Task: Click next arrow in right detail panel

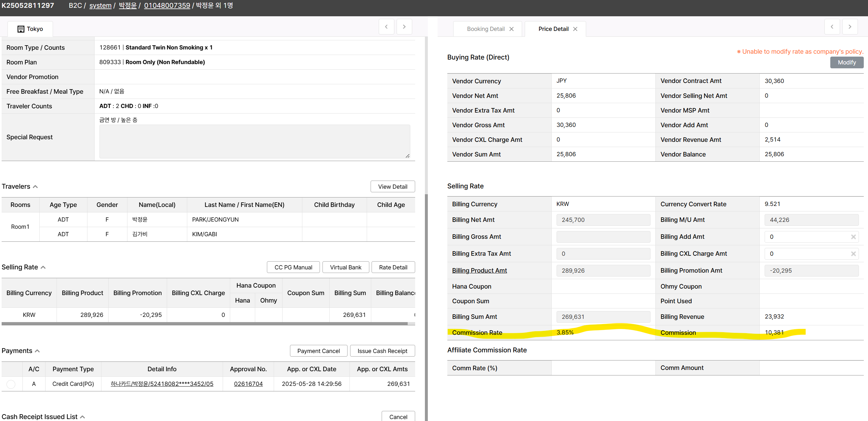Action: [849, 27]
